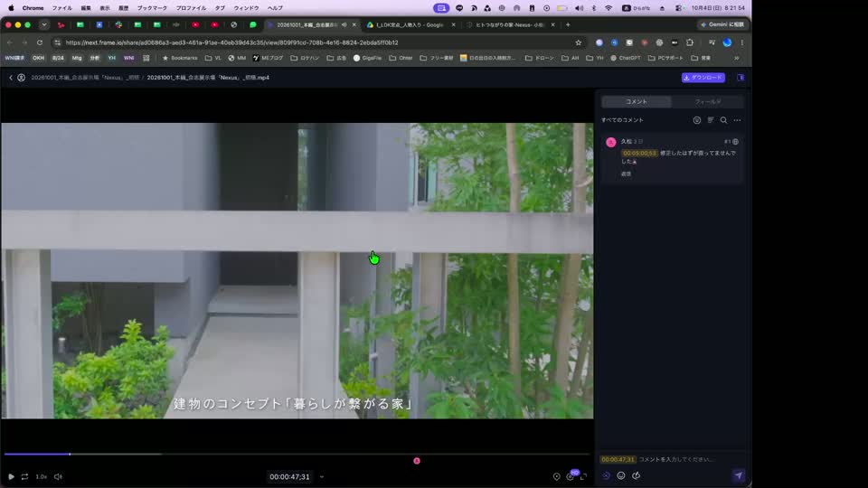Open the timecode format dropdown arrow
This screenshot has width=868, height=488.
coord(322,477)
